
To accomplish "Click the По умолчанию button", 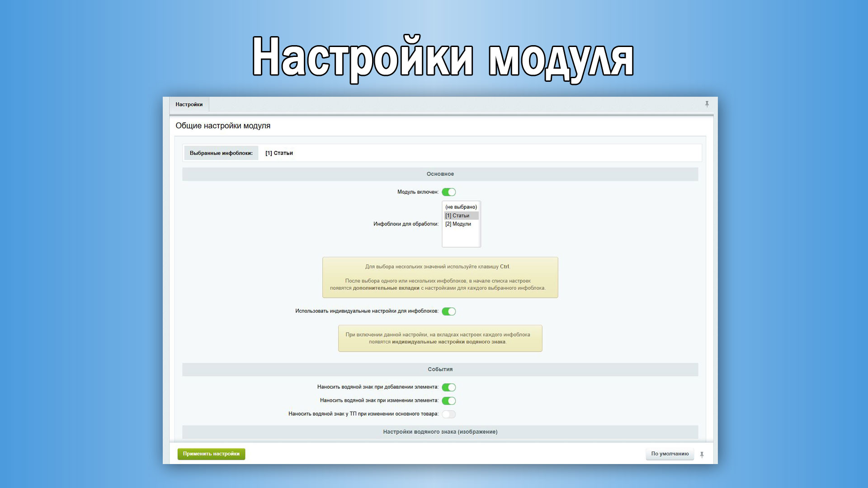I will 670,454.
